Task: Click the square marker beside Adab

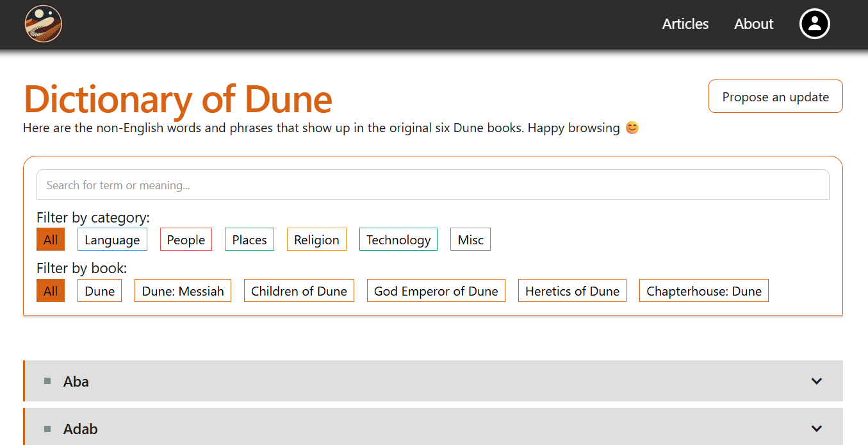Action: (47, 428)
